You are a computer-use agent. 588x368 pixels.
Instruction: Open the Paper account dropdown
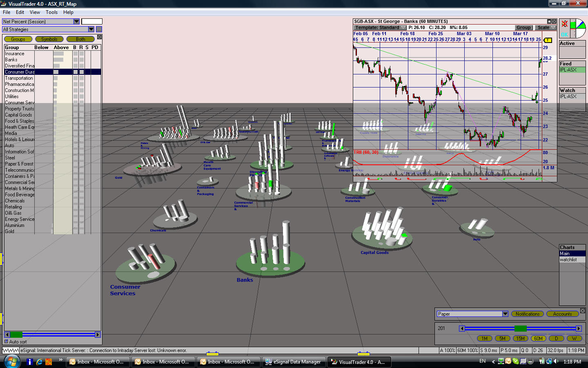coord(505,314)
